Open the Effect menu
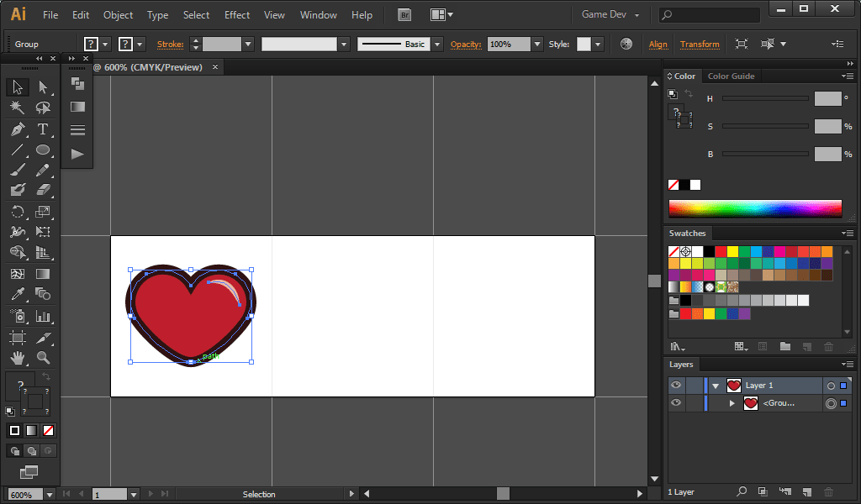Screen dimensions: 861x504 pyautogui.click(x=237, y=15)
